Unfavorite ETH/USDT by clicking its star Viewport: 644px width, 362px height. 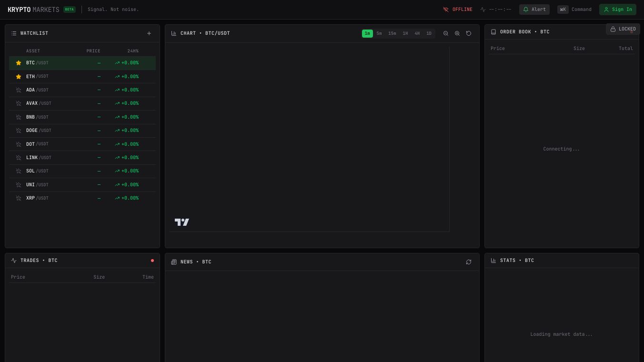click(x=19, y=76)
